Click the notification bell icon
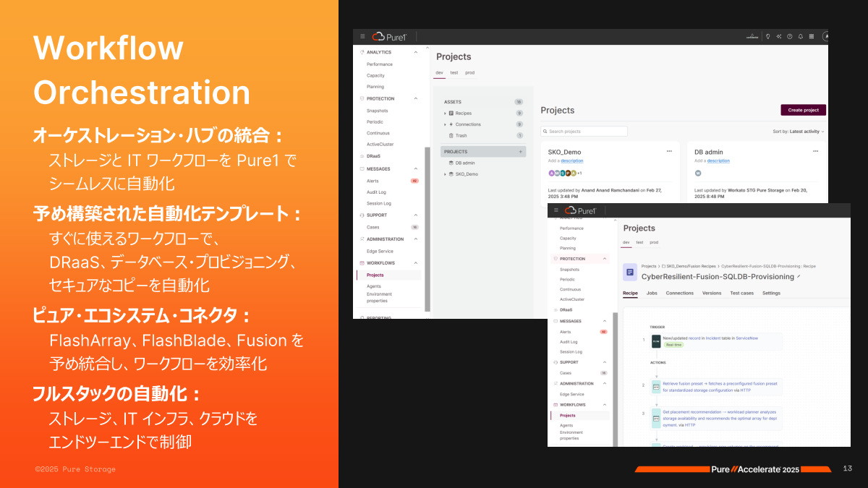 click(801, 36)
